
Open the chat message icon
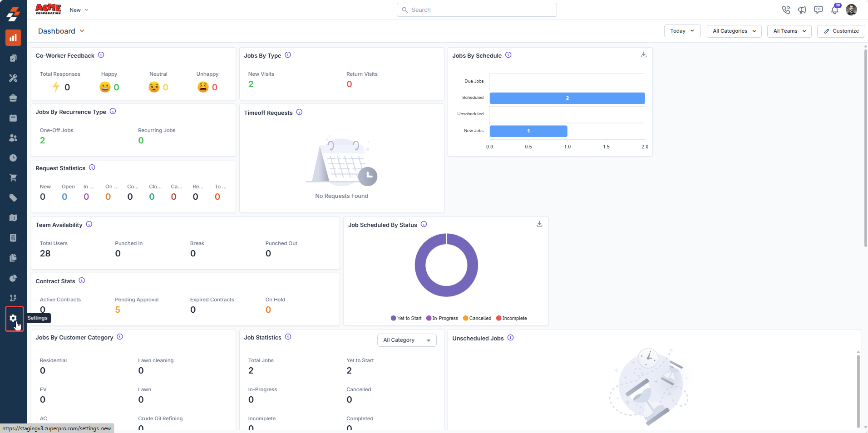(819, 10)
